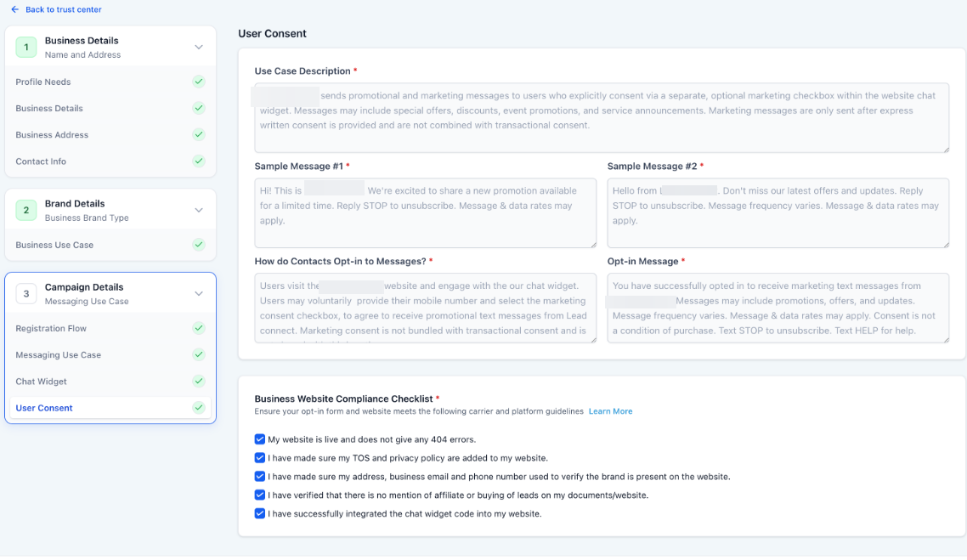Collapse the Business Details section chevron
Screen dimensions: 967x560
coord(199,48)
